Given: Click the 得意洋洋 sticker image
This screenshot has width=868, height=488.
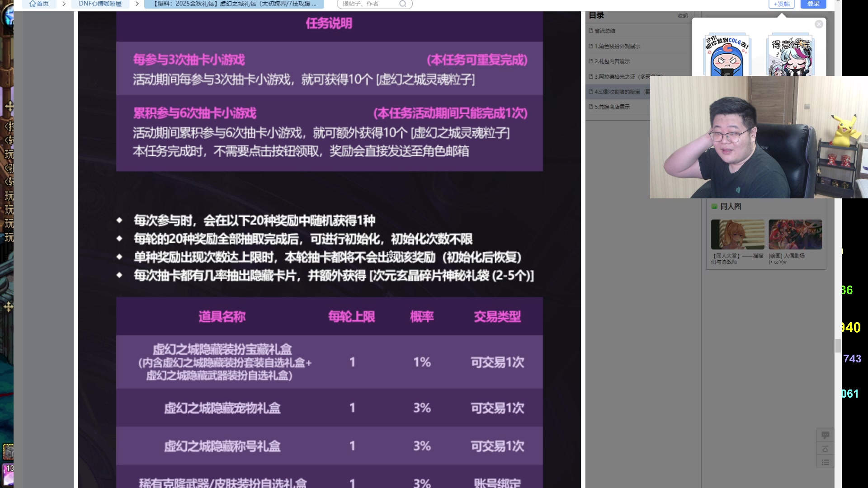Looking at the screenshot, I should point(790,55).
